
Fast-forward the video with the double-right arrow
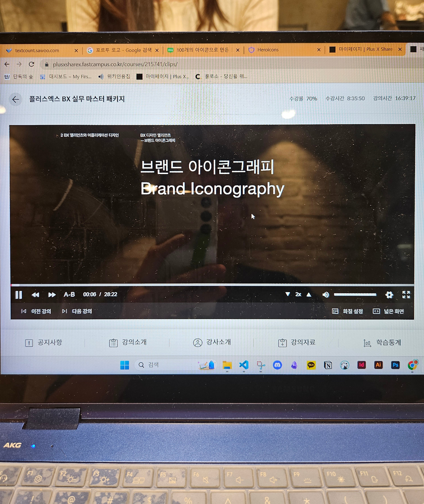tap(52, 295)
